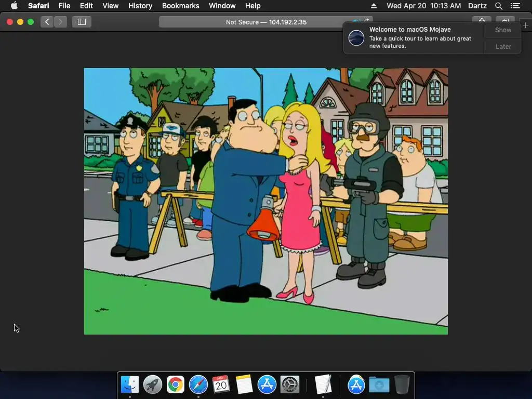Click the Safari compass in the Dock
The height and width of the screenshot is (399, 532).
pos(198,384)
